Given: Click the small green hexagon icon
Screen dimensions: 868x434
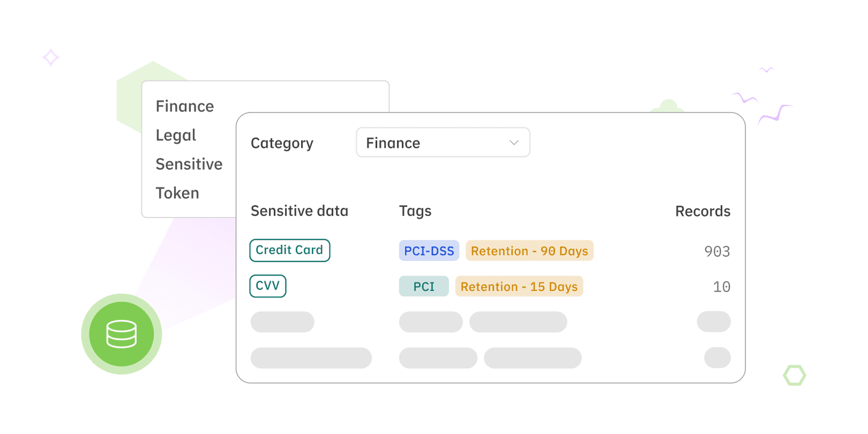Looking at the screenshot, I should 795,376.
